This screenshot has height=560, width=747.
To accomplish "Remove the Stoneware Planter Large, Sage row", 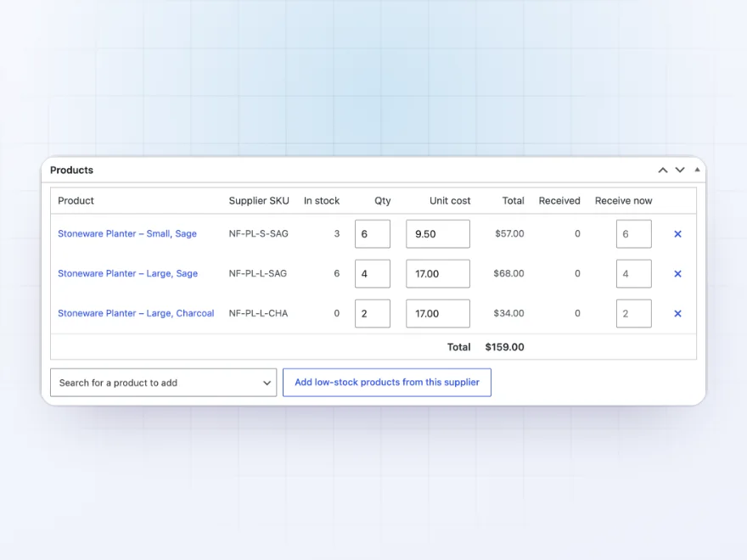I will click(677, 274).
